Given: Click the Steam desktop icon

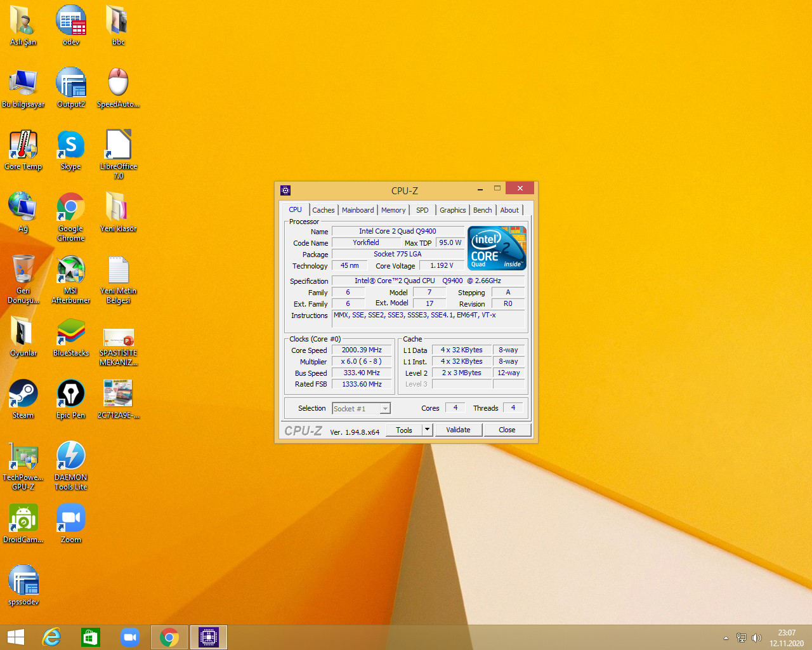Looking at the screenshot, I should click(x=23, y=394).
